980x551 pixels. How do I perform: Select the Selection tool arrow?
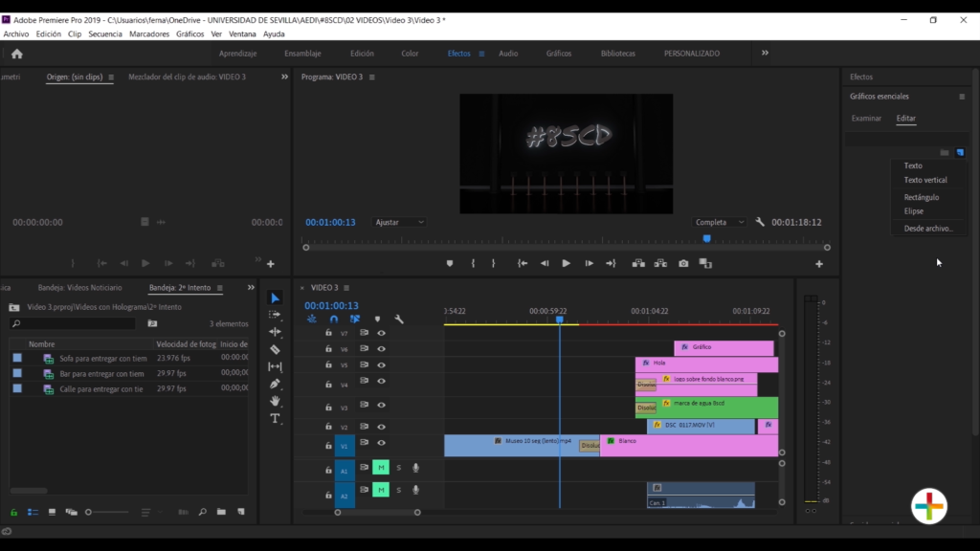point(275,298)
